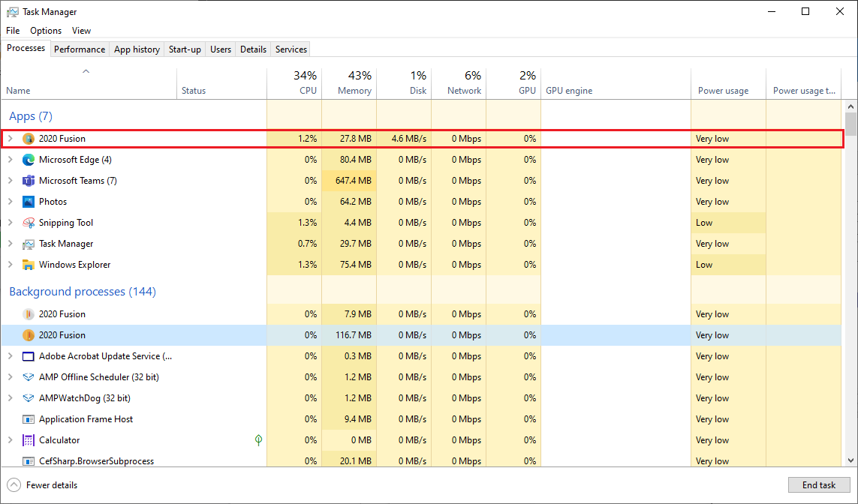858x504 pixels.
Task: Switch to the Start-up tab
Action: 185,49
